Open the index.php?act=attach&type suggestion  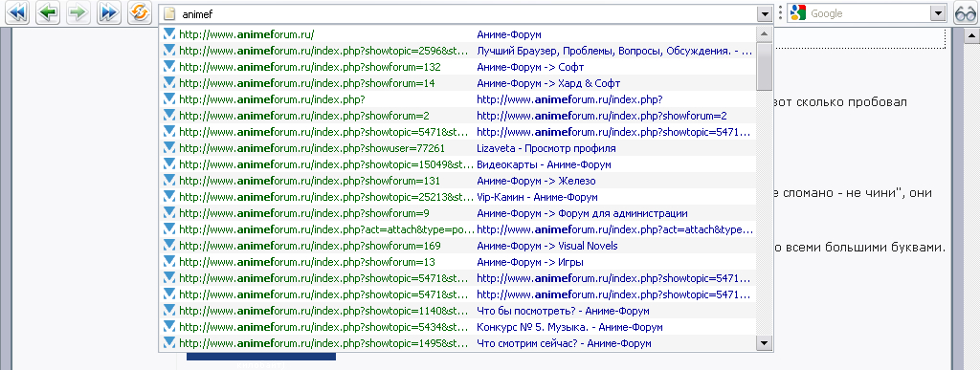[457, 229]
